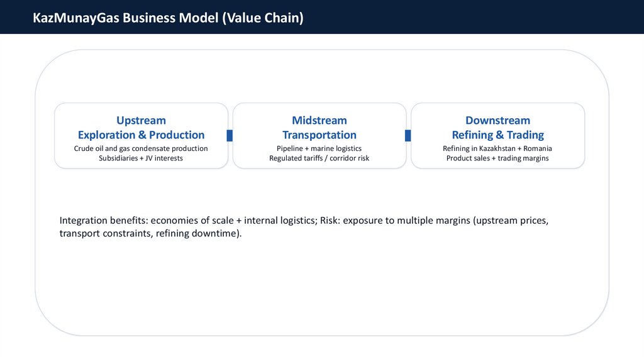Image resolution: width=644 pixels, height=361 pixels.
Task: Click the crude oil and gas condensate line
Action: click(x=141, y=148)
